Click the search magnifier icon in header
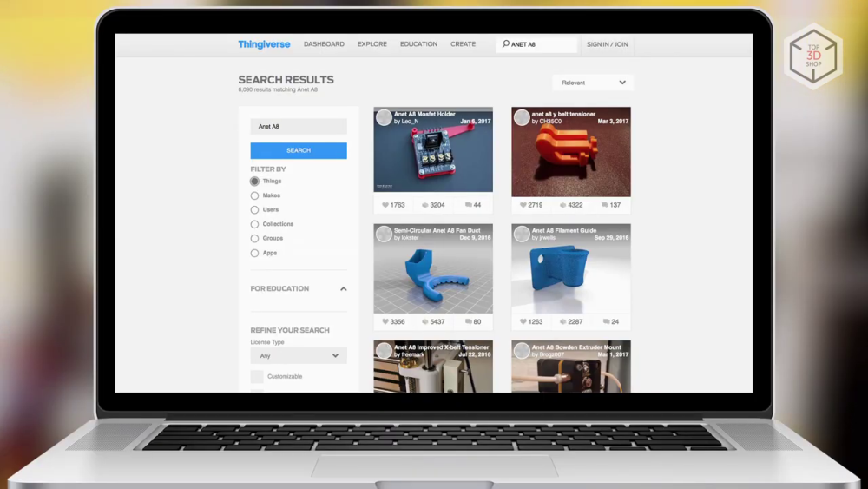 pyautogui.click(x=505, y=43)
